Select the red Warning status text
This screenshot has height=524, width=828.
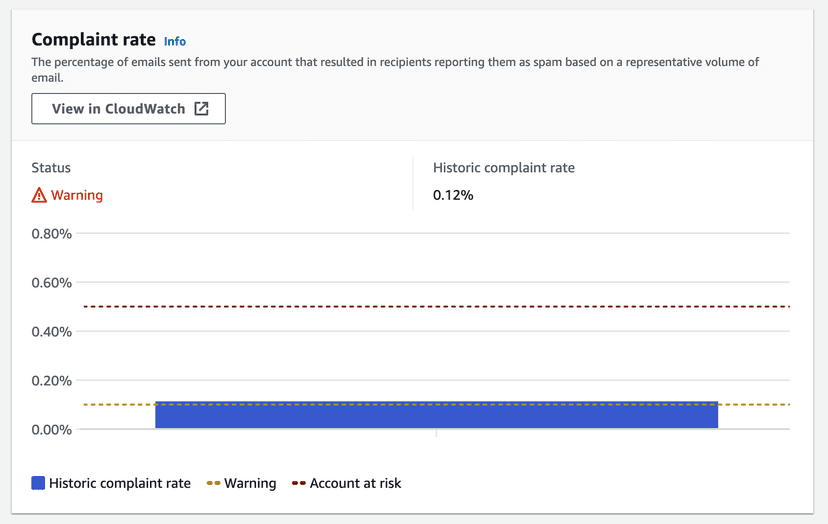click(77, 195)
